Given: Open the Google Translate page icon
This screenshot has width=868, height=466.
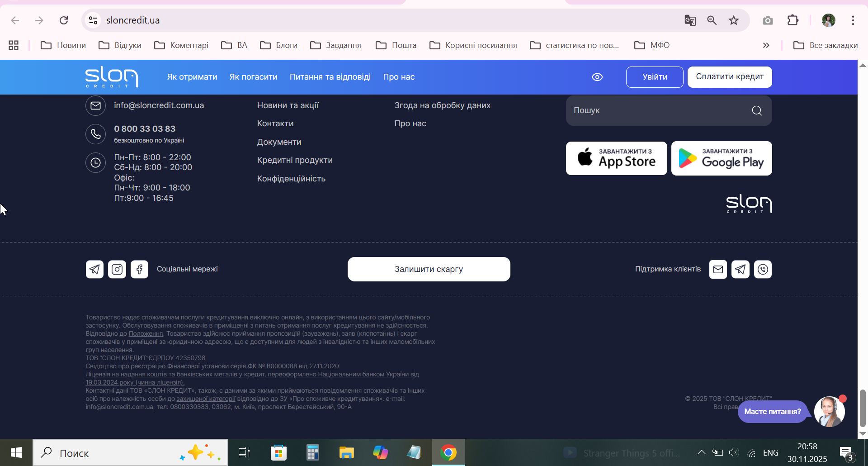Looking at the screenshot, I should click(x=690, y=20).
